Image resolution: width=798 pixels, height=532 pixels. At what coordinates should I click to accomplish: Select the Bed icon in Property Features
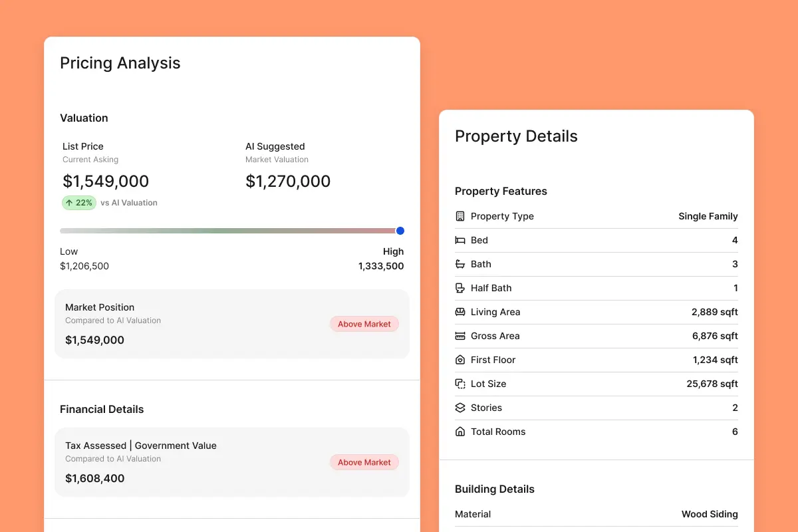click(x=460, y=240)
